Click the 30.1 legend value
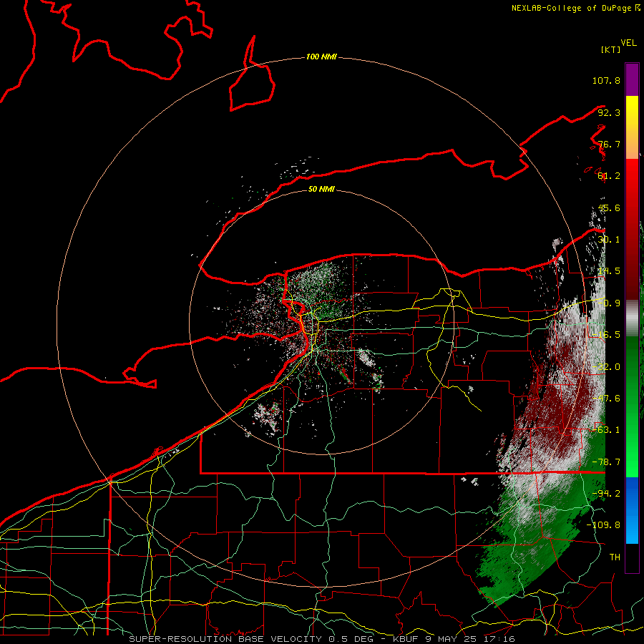Viewport: 644px width, 644px height. point(609,240)
